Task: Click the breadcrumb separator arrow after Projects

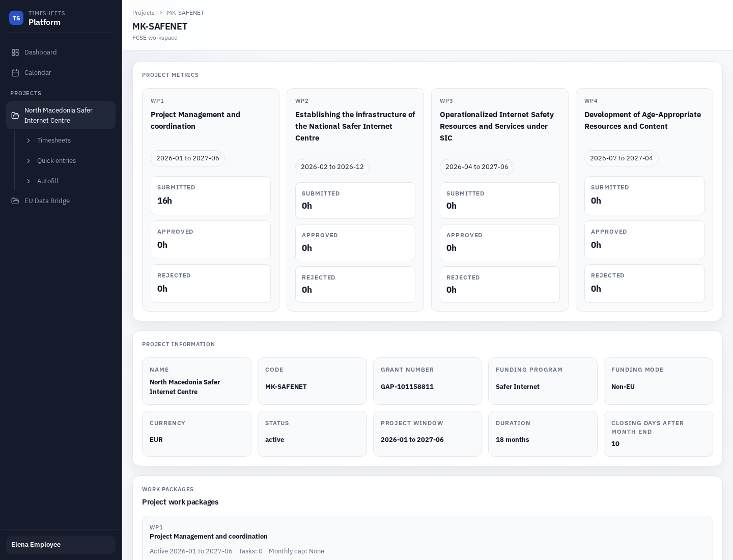Action: pyautogui.click(x=161, y=13)
